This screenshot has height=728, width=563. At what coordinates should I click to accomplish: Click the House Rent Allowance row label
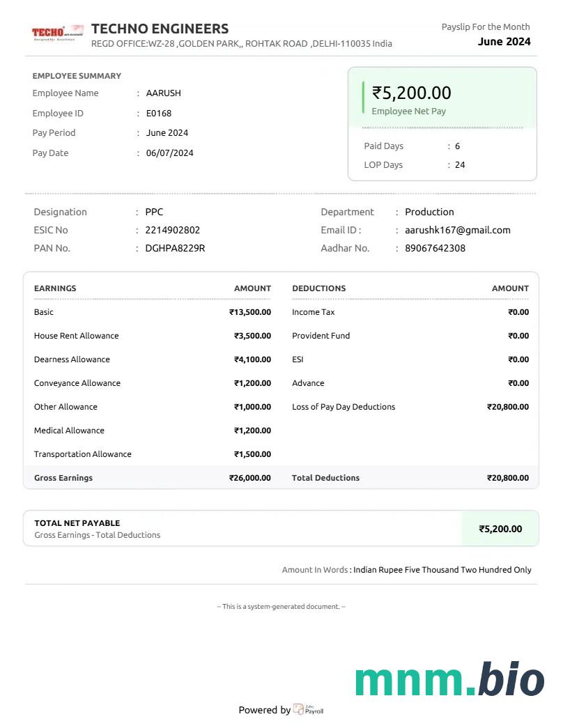coord(76,336)
